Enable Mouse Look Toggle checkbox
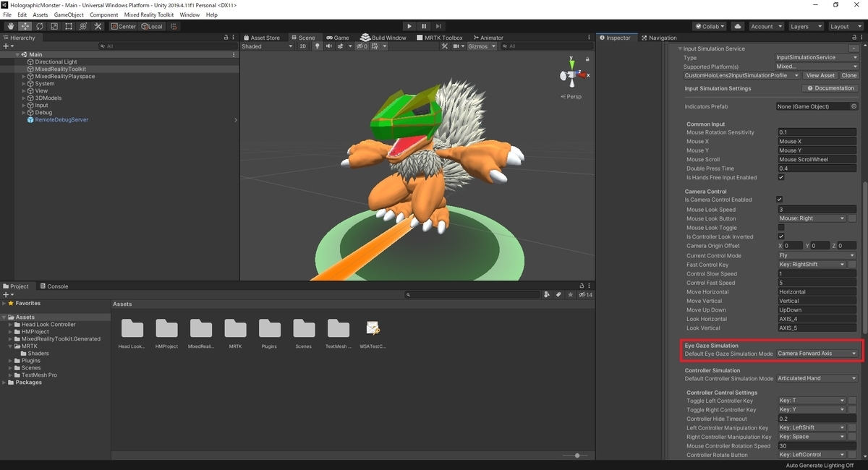868x470 pixels. 780,227
